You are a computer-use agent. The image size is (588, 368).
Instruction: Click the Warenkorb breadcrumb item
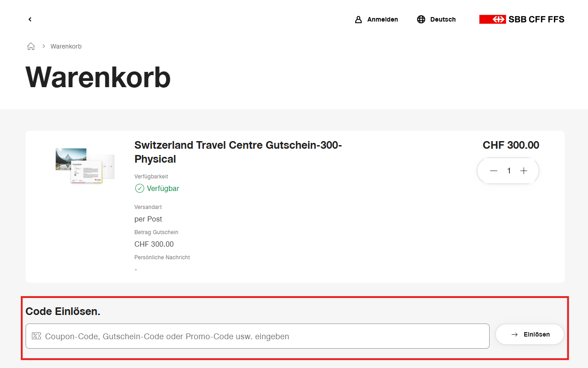pos(66,46)
